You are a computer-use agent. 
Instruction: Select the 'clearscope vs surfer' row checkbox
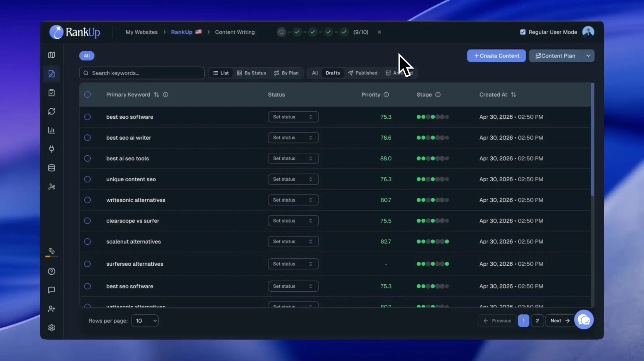click(x=87, y=221)
